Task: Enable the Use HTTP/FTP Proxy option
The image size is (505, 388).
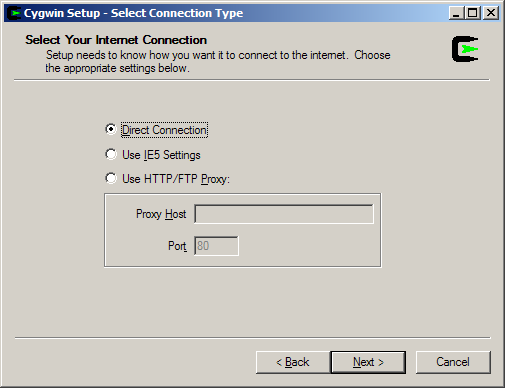Action: click(111, 178)
